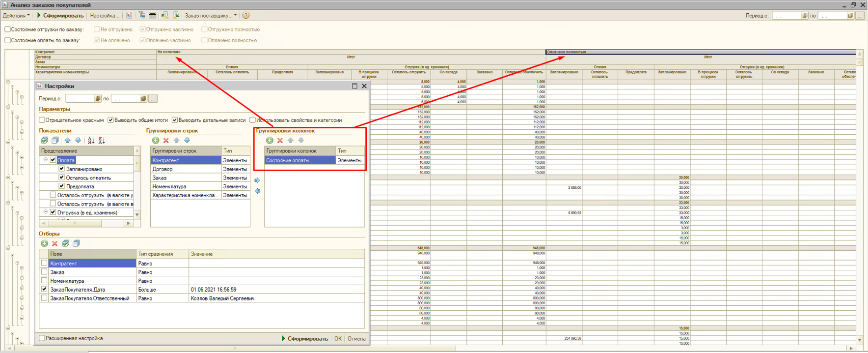The height and width of the screenshot is (353, 868).
Task: Open calendar for main window end period
Action: [850, 16]
